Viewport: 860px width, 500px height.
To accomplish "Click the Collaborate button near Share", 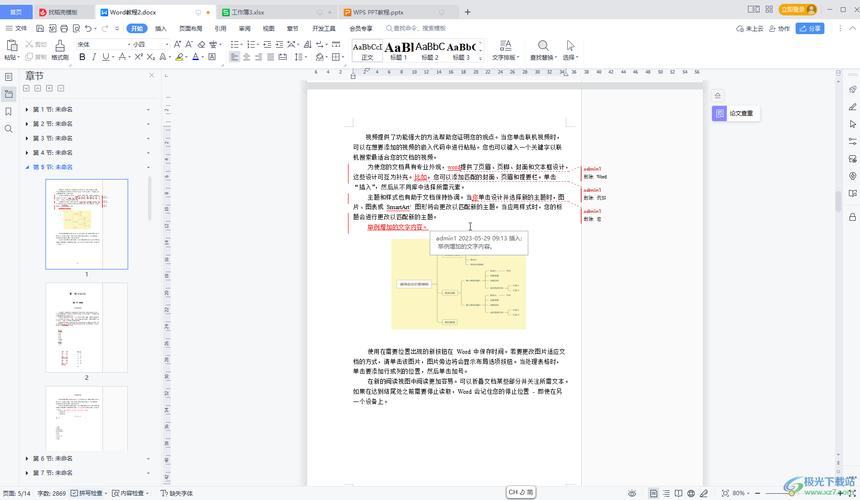I will [x=779, y=29].
